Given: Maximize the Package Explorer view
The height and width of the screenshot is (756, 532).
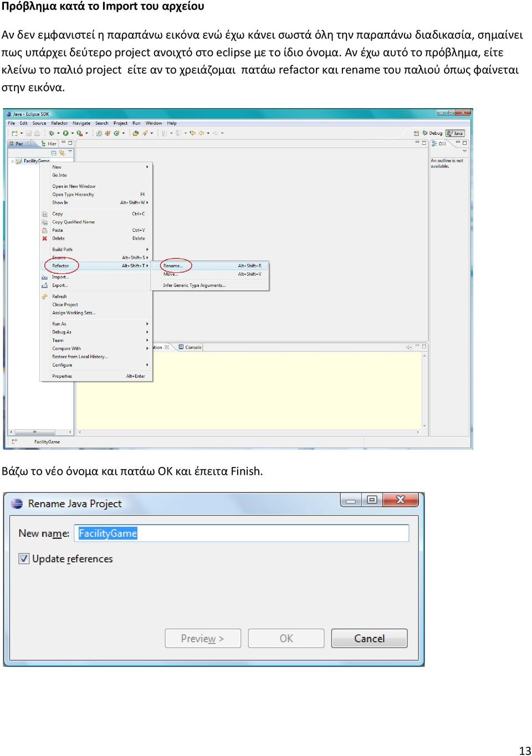Looking at the screenshot, I should [70, 143].
